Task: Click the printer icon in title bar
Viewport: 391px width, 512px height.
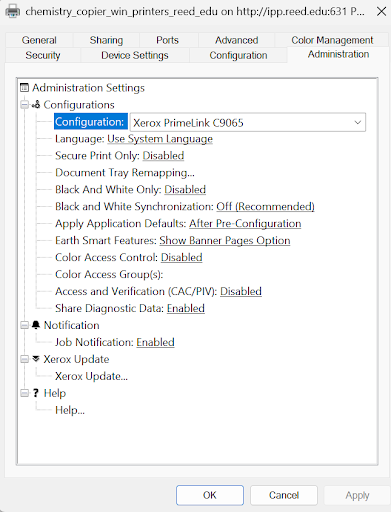Action: [x=13, y=11]
